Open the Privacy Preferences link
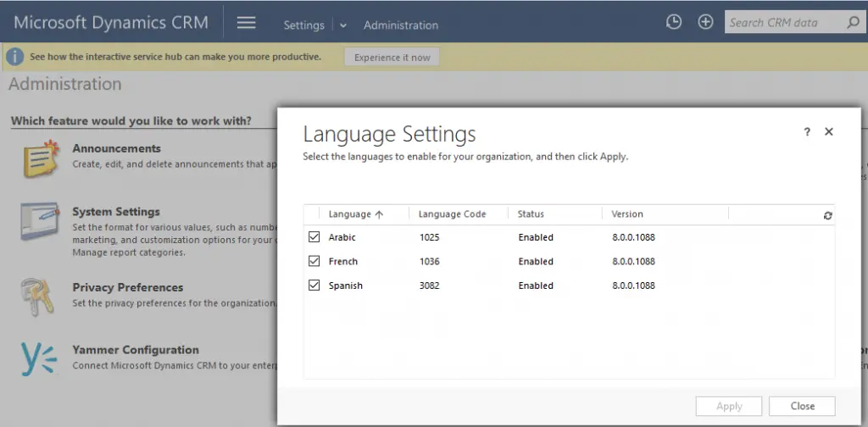 pyautogui.click(x=127, y=287)
